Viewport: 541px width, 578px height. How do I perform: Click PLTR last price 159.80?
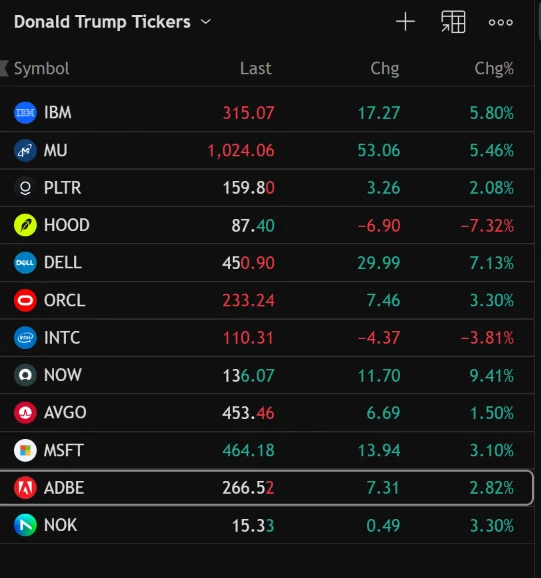point(249,188)
